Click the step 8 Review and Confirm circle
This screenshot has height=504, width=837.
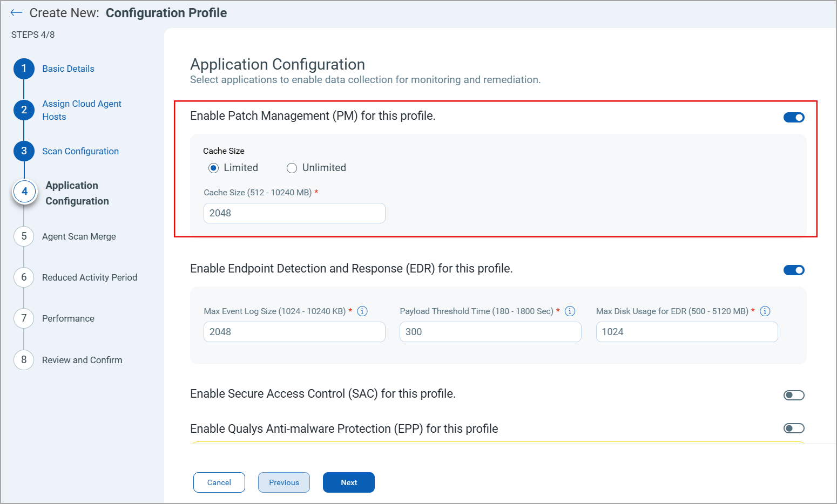pos(24,360)
